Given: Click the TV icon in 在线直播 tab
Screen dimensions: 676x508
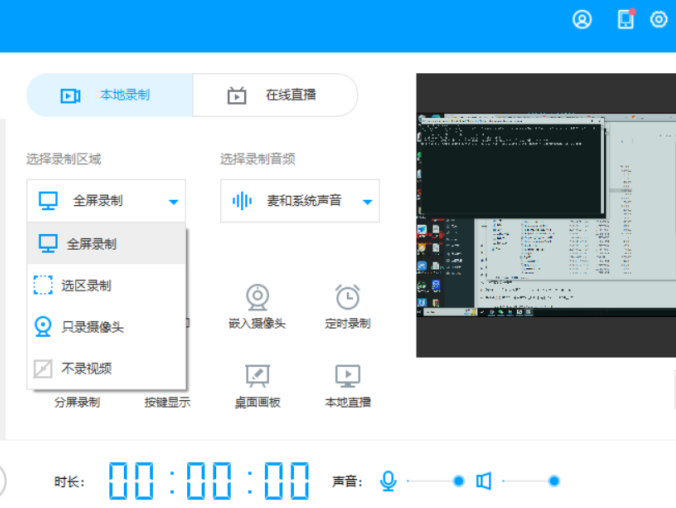Looking at the screenshot, I should point(237,95).
